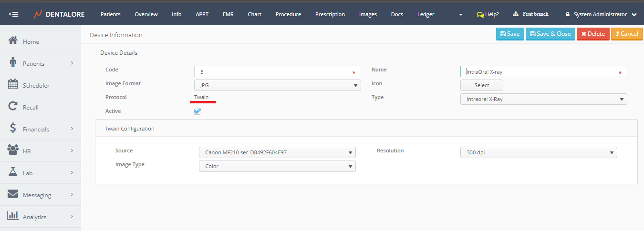Click the red Delete button
Viewport: 644px width, 231px height.
[x=593, y=34]
